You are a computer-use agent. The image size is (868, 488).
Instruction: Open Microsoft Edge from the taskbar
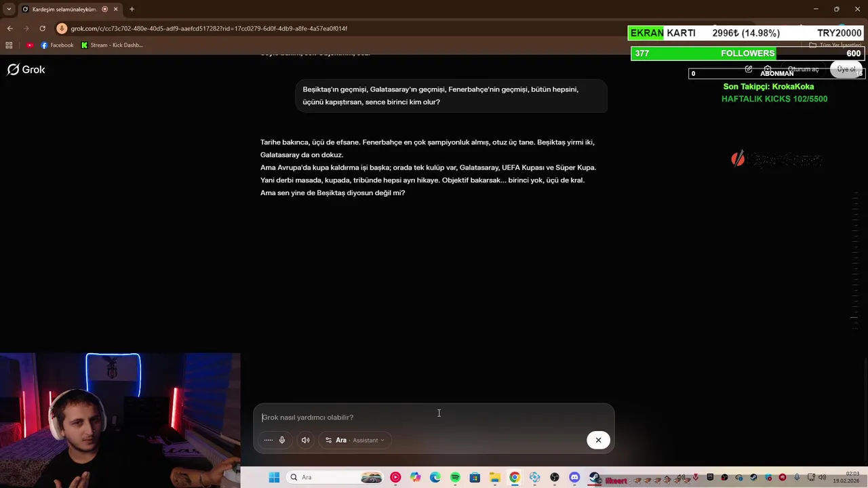(x=435, y=477)
